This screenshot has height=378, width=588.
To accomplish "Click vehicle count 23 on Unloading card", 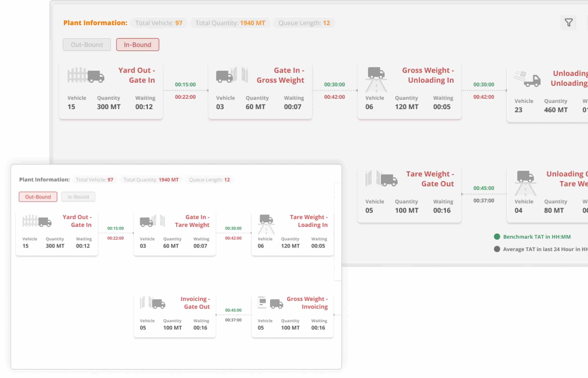I will pos(518,110).
